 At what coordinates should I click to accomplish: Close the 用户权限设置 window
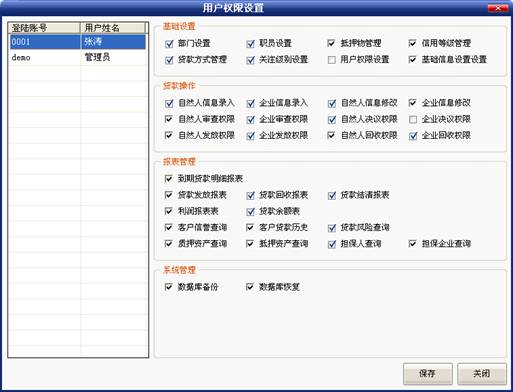tap(498, 8)
